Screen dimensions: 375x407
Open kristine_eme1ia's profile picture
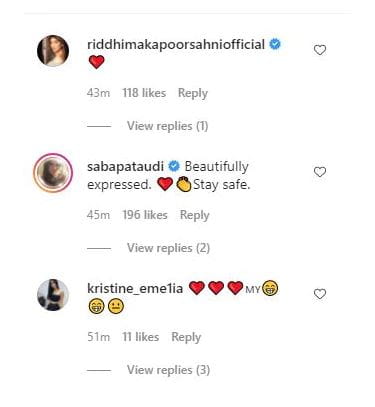click(53, 295)
